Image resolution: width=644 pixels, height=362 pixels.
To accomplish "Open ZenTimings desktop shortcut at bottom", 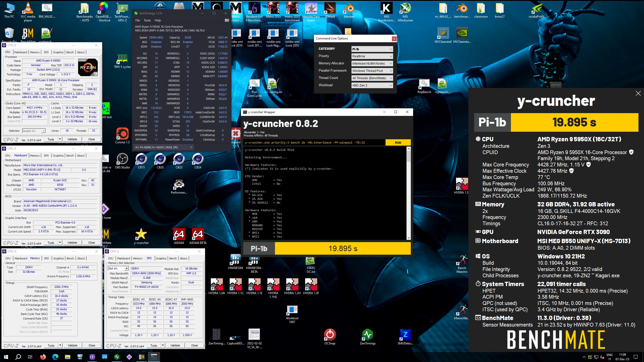I will tap(368, 337).
